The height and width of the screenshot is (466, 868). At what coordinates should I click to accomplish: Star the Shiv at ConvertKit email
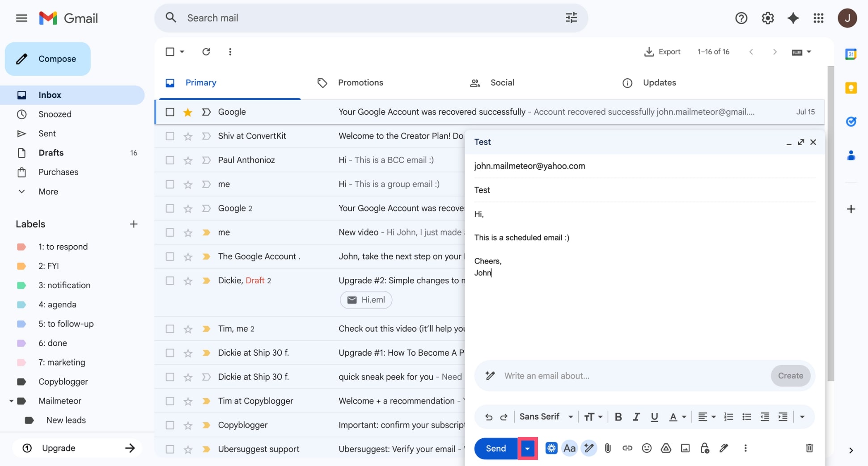(188, 136)
